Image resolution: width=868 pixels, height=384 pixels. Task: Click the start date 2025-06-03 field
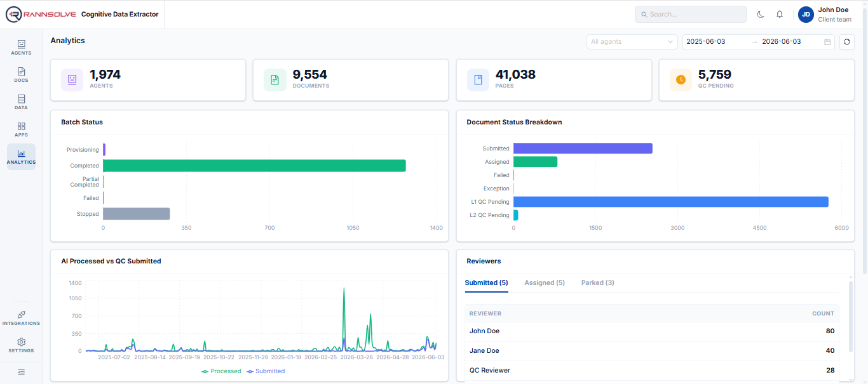pyautogui.click(x=716, y=42)
